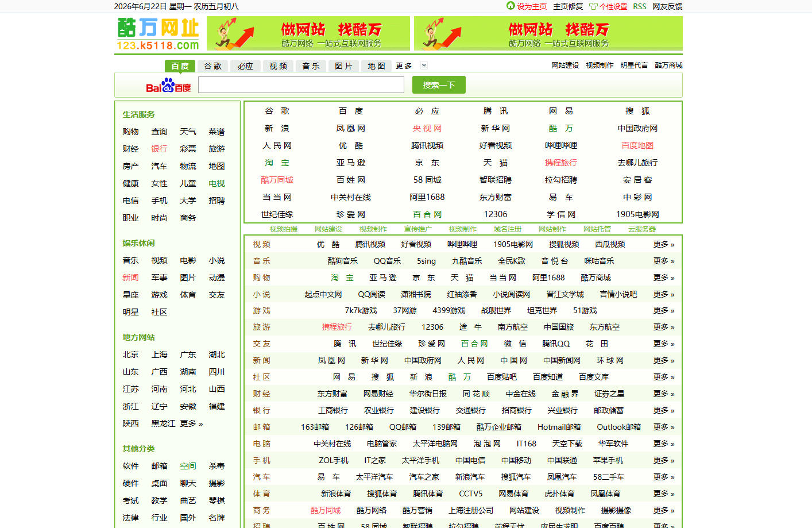
Task: Open the 百度地图 link
Action: click(x=637, y=145)
